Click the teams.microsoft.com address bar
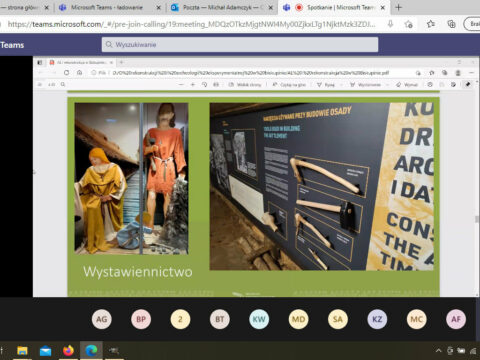 pyautogui.click(x=192, y=24)
